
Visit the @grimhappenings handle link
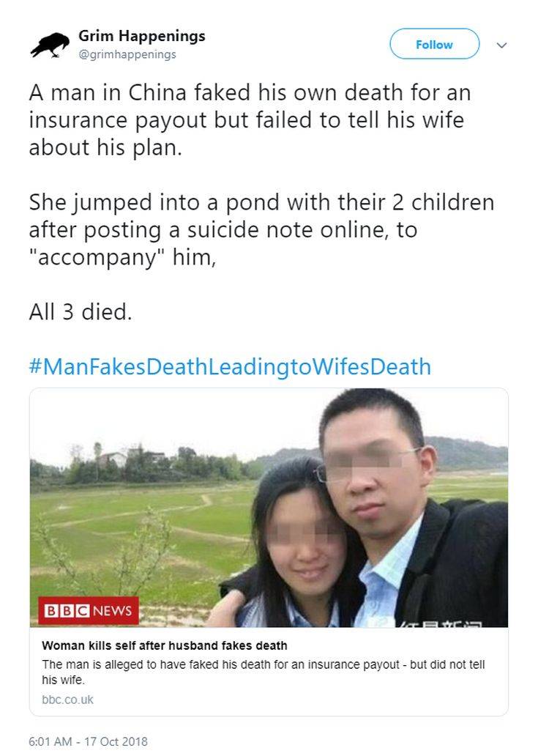pyautogui.click(x=127, y=54)
